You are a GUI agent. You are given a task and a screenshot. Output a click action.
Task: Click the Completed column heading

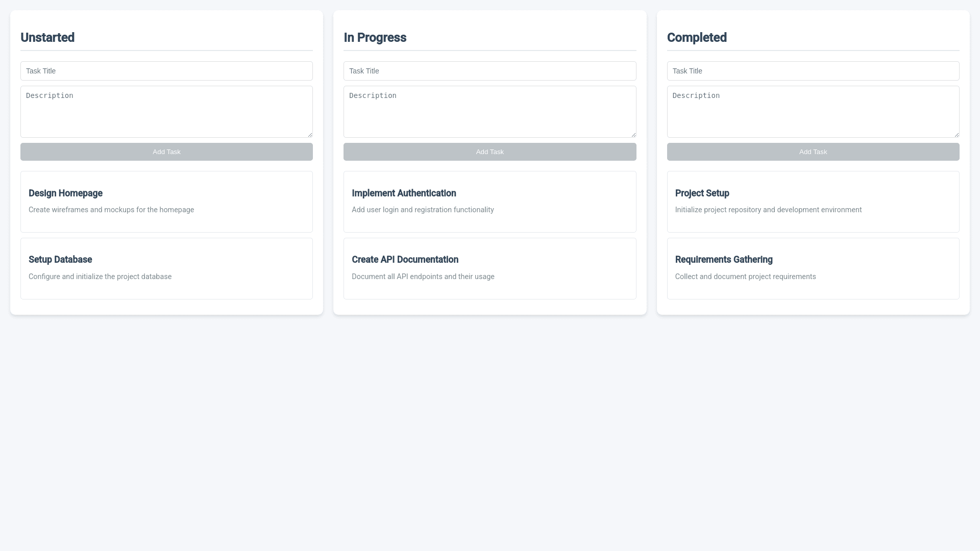pyautogui.click(x=696, y=38)
